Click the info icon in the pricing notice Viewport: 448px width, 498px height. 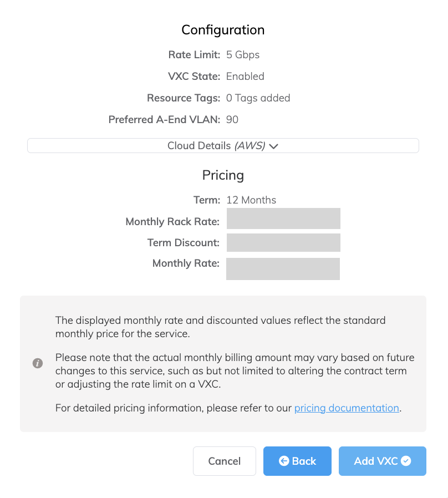[x=38, y=363]
